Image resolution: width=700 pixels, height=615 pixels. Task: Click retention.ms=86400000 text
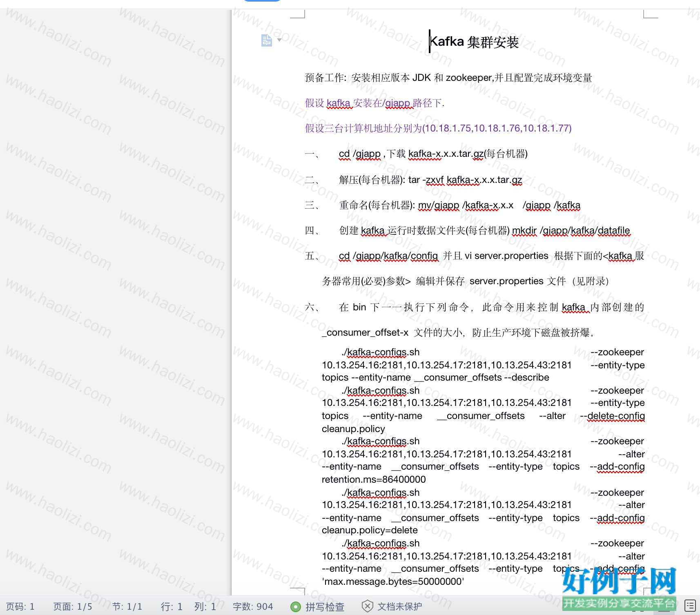[374, 479]
